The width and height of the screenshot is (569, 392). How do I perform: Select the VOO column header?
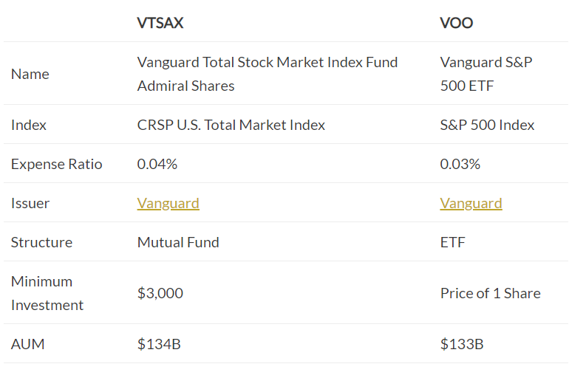[x=456, y=23]
